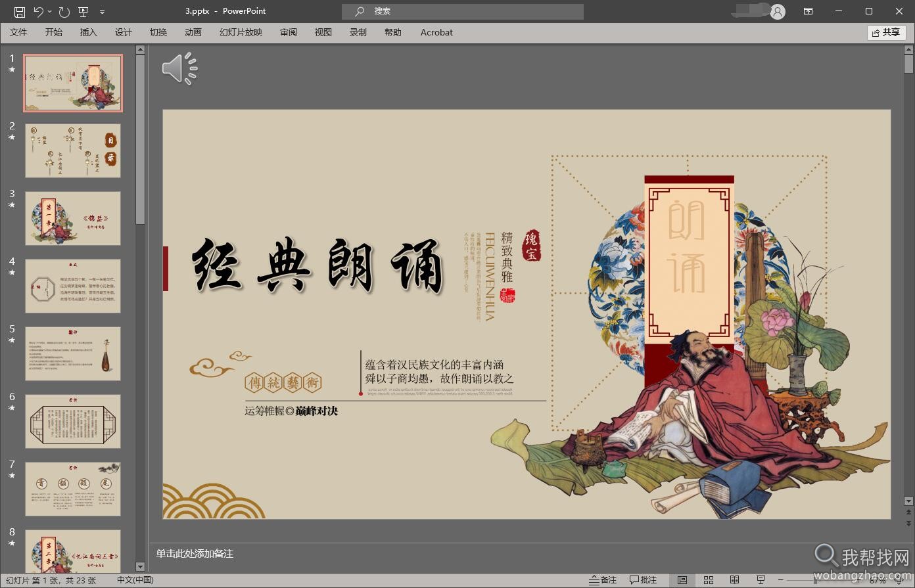Viewport: 915px width, 588px height.
Task: Click the text 蕴含着汉民族文化的丰富内涵
Action: 434,365
